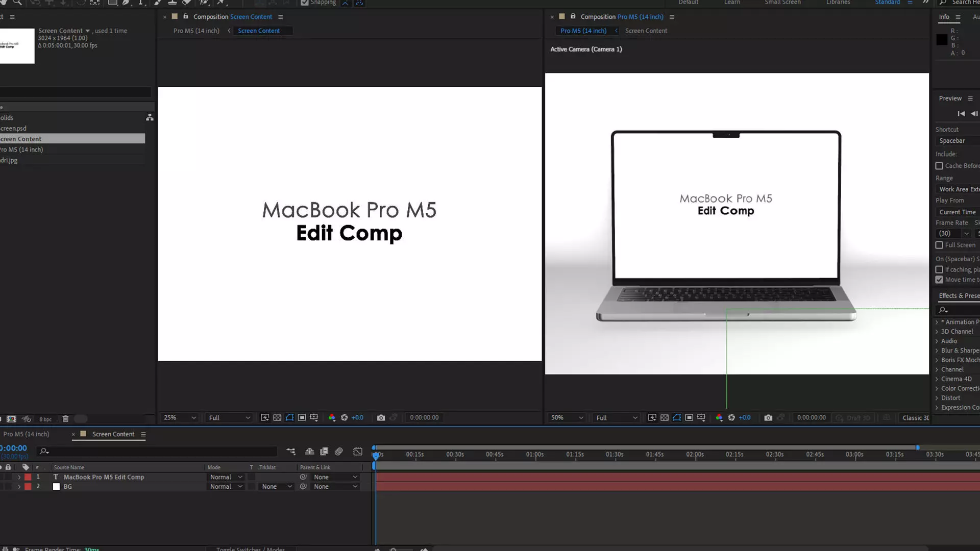Toggle shy layers hide switch in timeline
The height and width of the screenshot is (551, 980).
309,452
